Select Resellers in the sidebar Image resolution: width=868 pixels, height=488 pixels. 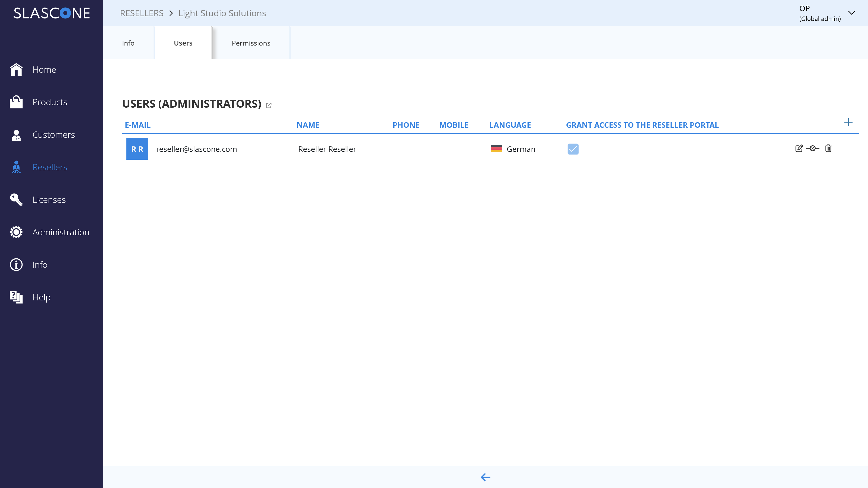(x=50, y=167)
